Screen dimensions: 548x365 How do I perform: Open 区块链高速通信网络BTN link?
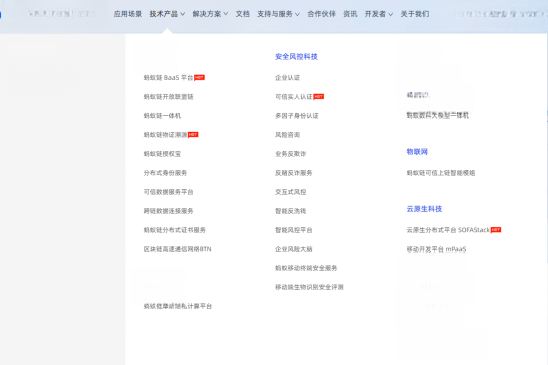click(178, 249)
